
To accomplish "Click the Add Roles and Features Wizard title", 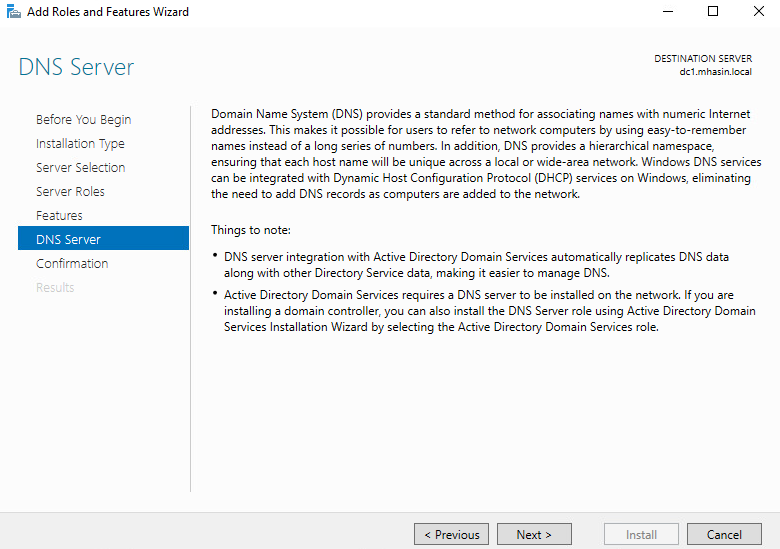I will 108,12.
